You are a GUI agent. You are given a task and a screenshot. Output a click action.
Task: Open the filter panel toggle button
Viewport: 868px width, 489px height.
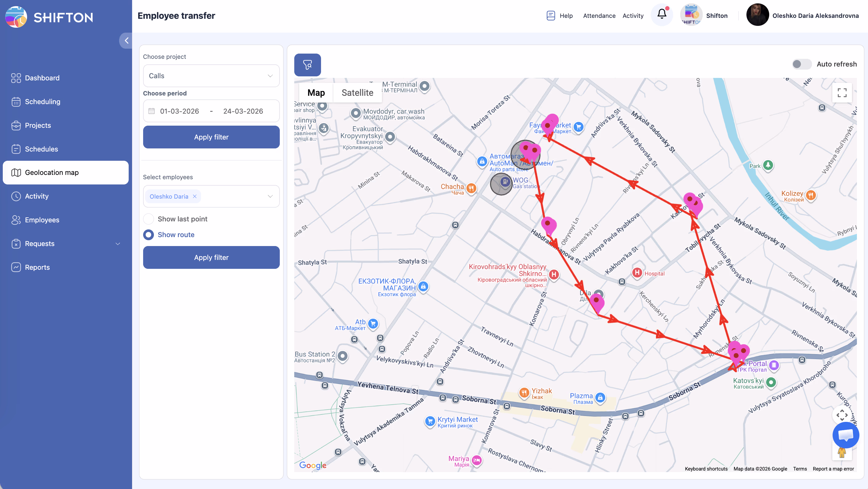click(307, 65)
